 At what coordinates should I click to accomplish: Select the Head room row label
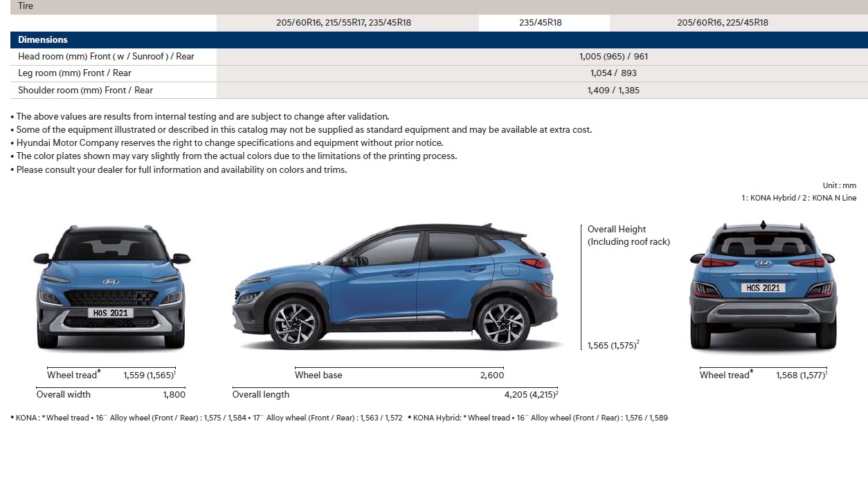pos(106,56)
